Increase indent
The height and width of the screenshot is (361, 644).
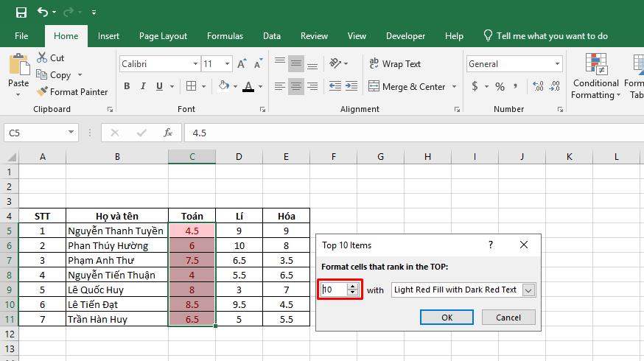351,86
